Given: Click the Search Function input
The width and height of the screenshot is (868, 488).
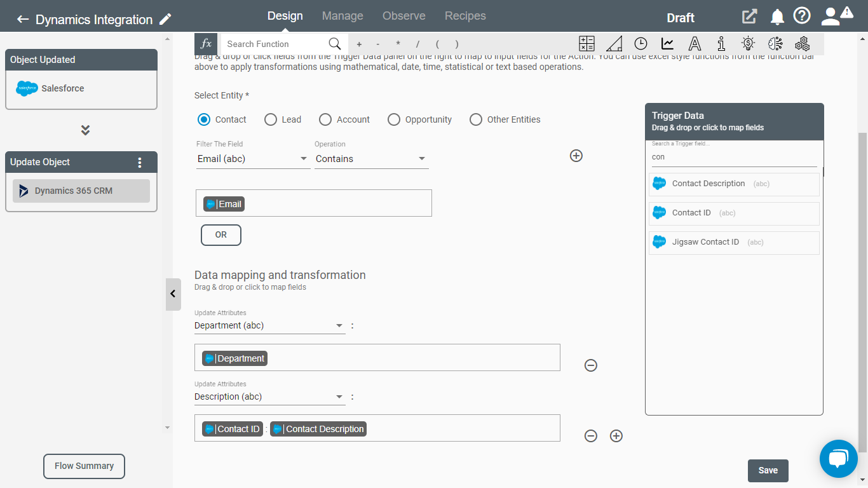Looking at the screenshot, I should (x=273, y=44).
